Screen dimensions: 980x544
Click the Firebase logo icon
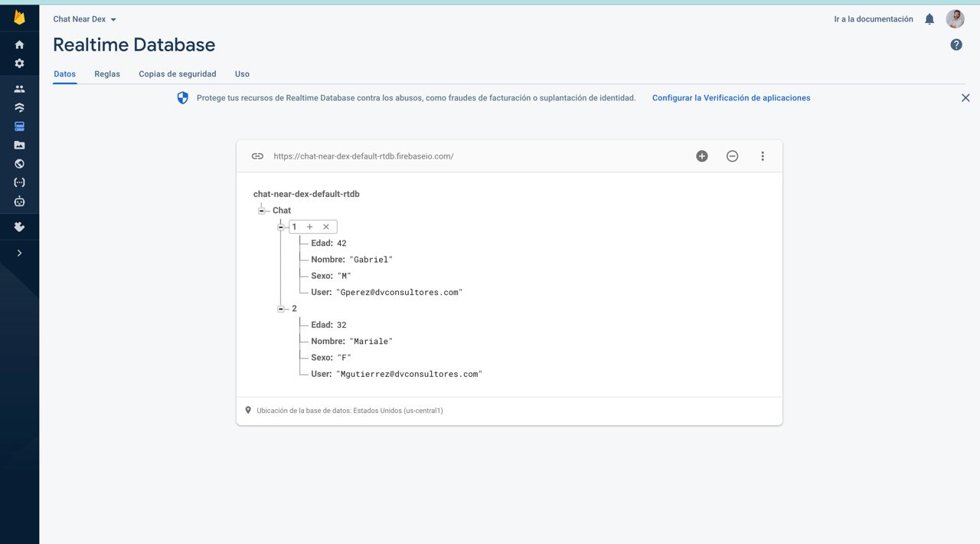coord(19,18)
